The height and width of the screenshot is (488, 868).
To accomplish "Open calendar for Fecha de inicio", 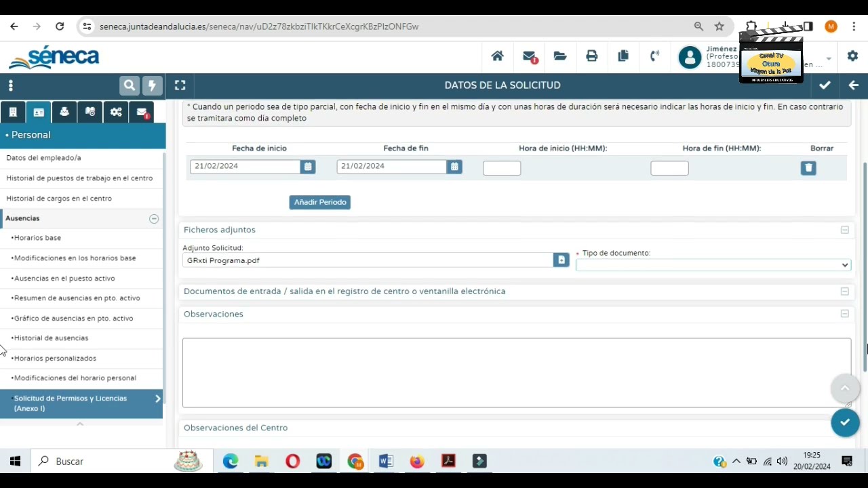I will 308,167.
